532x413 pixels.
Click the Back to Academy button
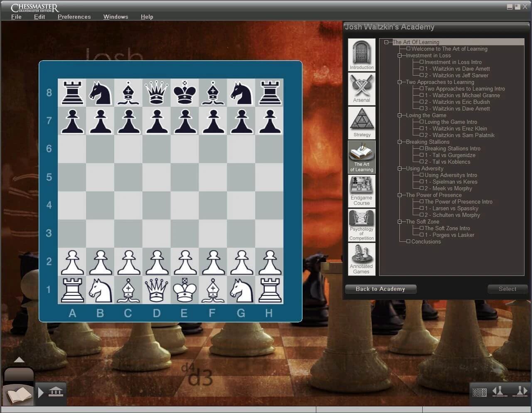(380, 289)
